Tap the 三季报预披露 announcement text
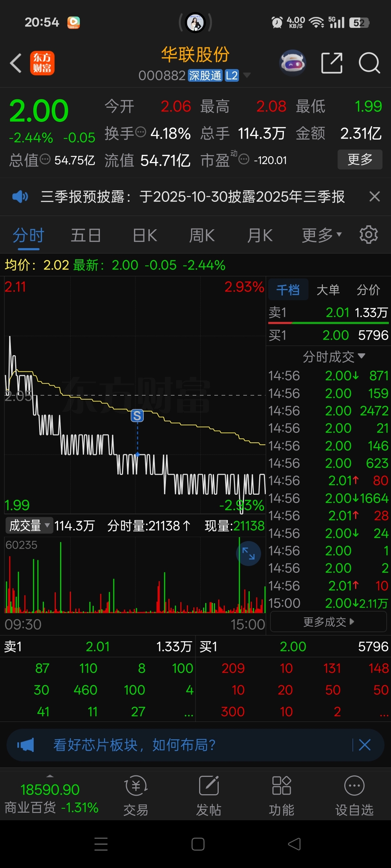The width and height of the screenshot is (391, 868). (x=193, y=197)
